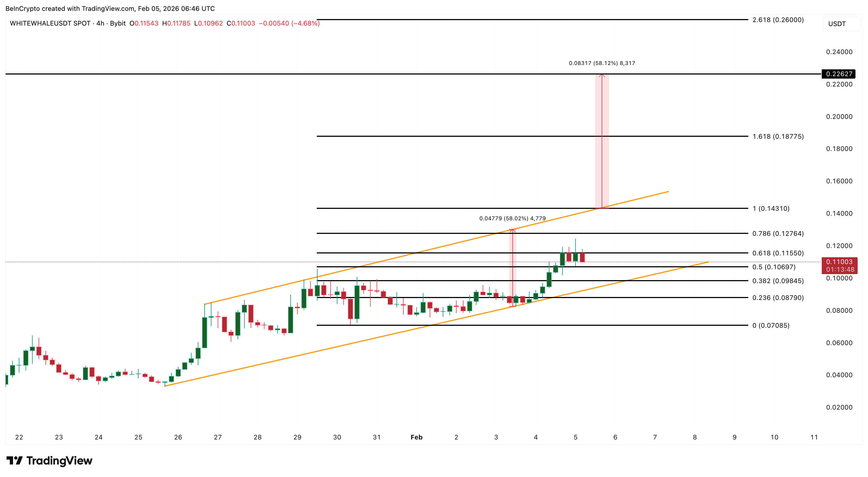Select the 0.22627 price level label
This screenshot has width=868, height=477.
tap(839, 75)
